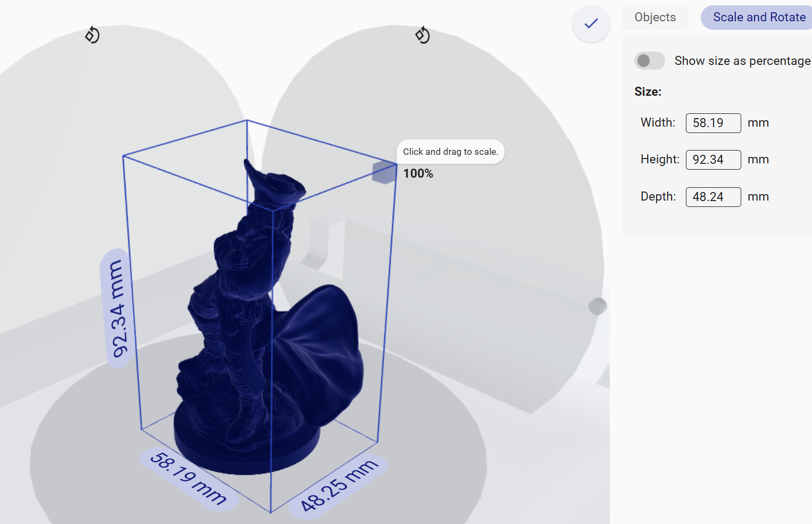Screen dimensions: 812x524
Task: Toggle Show size as percentage switch
Action: [x=649, y=61]
